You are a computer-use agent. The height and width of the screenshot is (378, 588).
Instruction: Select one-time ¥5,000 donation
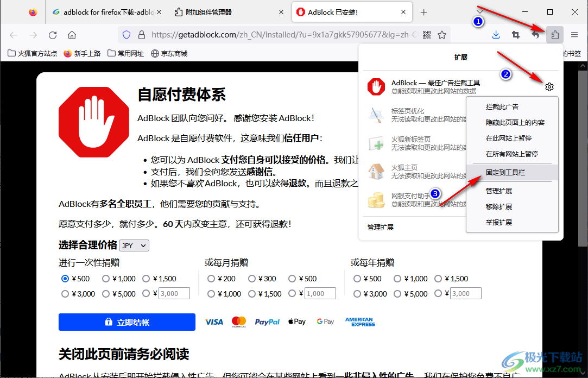point(106,294)
